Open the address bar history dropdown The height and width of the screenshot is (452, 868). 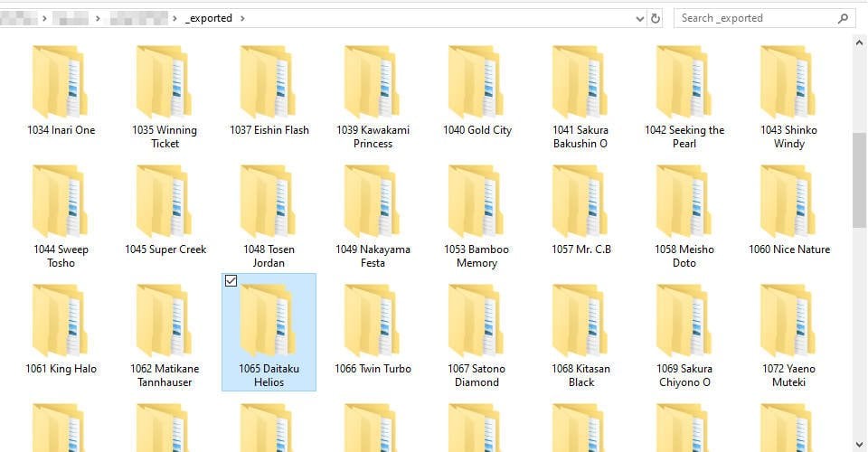[x=640, y=18]
